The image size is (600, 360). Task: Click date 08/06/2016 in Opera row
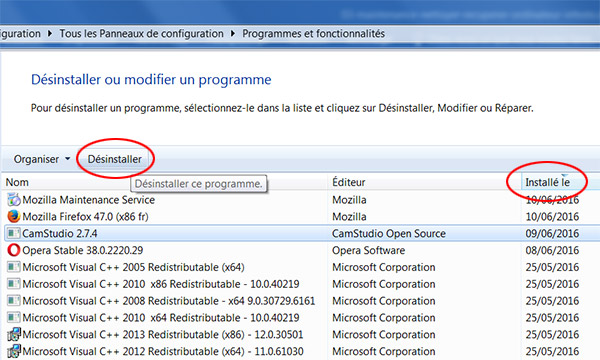tap(552, 250)
